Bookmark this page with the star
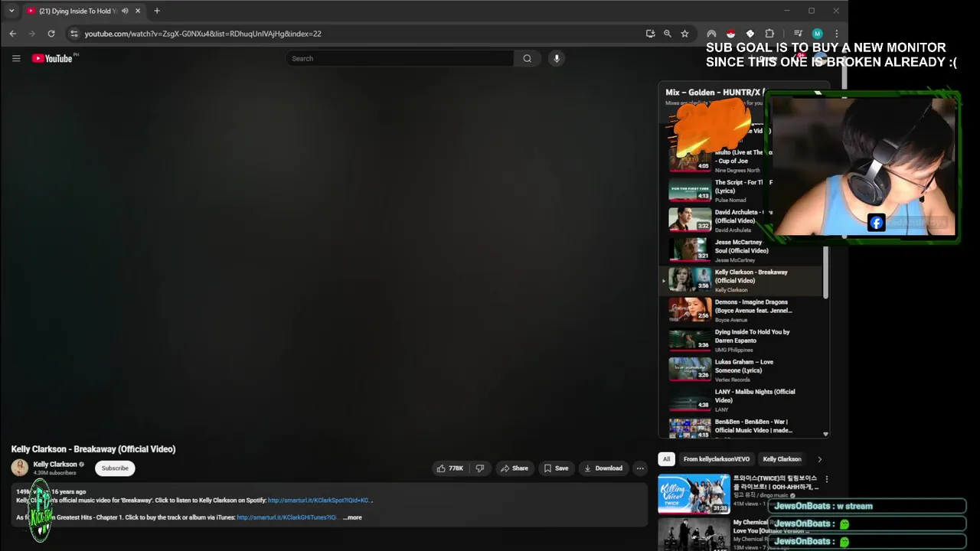Viewport: 980px width, 551px height. (684, 34)
